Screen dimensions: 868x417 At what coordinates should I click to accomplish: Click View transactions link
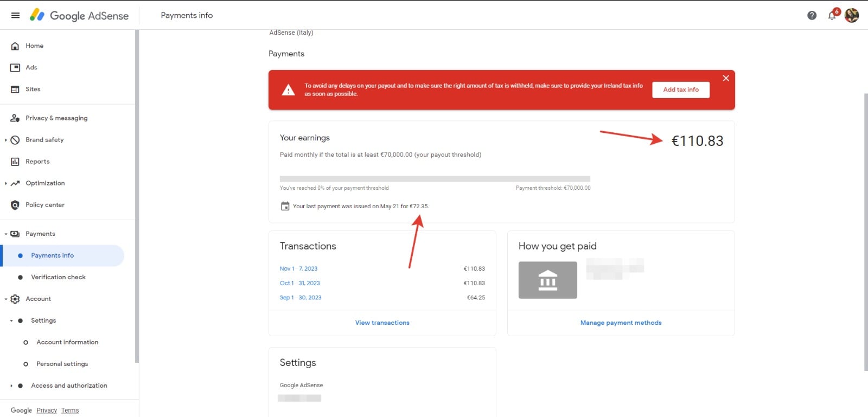382,323
